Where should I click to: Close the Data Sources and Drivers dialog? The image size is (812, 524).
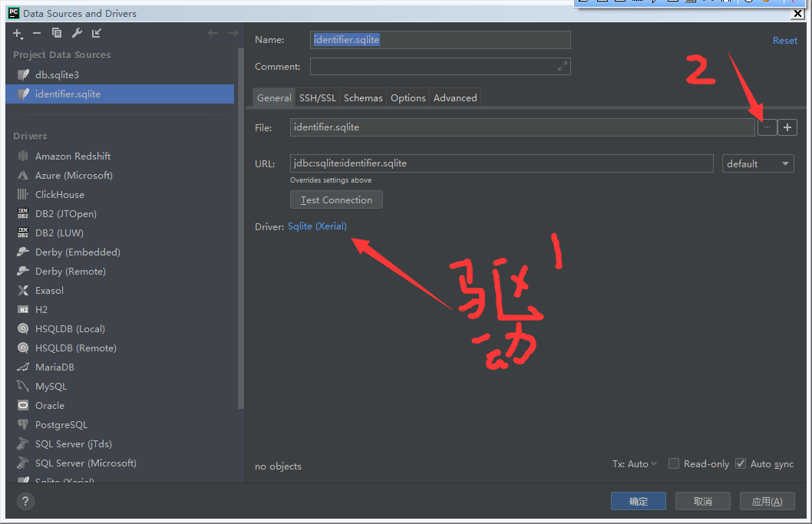pyautogui.click(x=797, y=14)
